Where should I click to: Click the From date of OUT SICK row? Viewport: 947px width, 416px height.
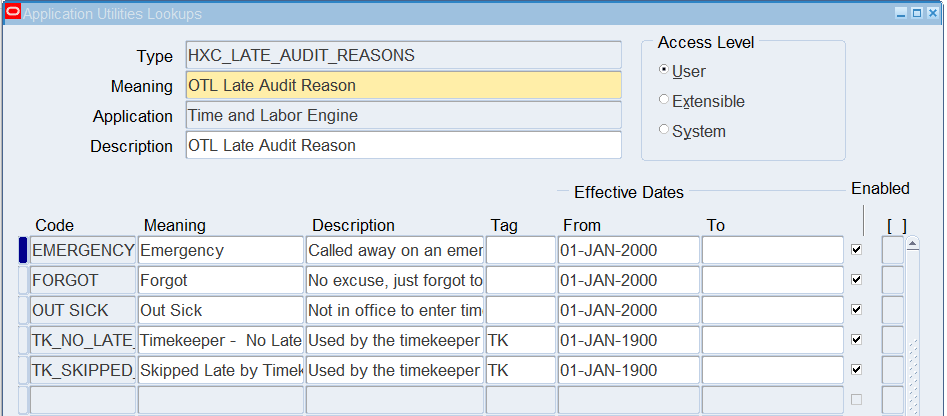628,310
